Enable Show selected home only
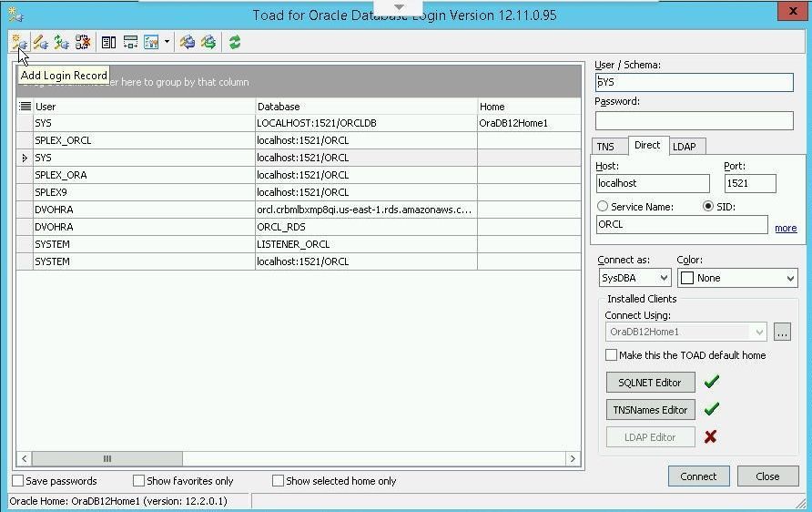The height and width of the screenshot is (512, 812). pyautogui.click(x=278, y=480)
